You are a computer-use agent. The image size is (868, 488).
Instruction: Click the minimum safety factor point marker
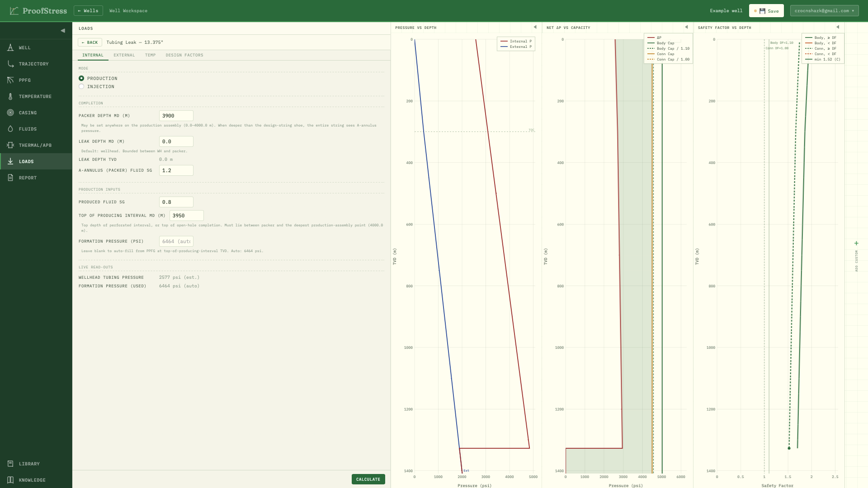click(789, 448)
